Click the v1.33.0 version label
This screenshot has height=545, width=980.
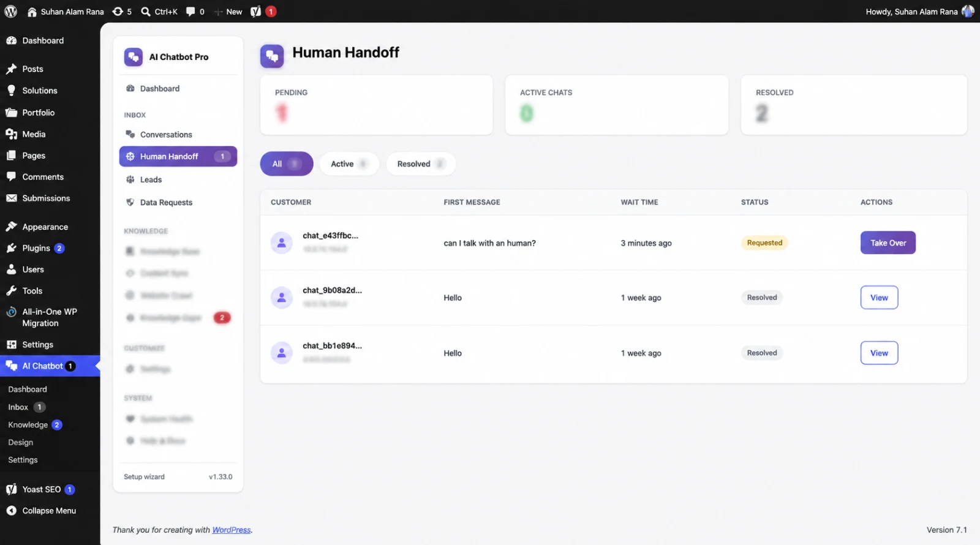click(x=221, y=477)
